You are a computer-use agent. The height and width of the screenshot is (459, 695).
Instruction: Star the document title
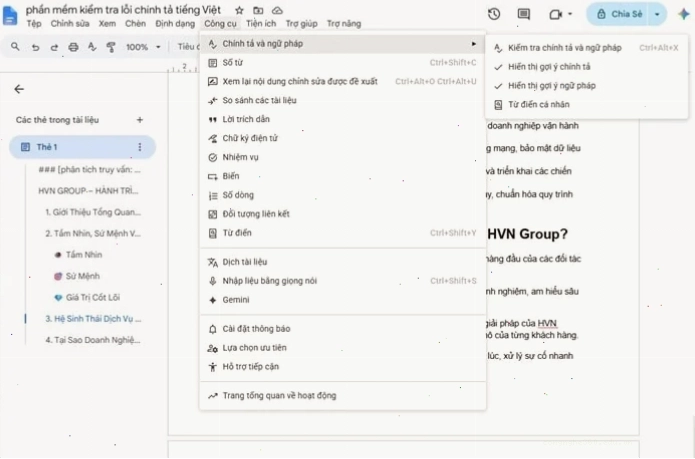(x=239, y=10)
